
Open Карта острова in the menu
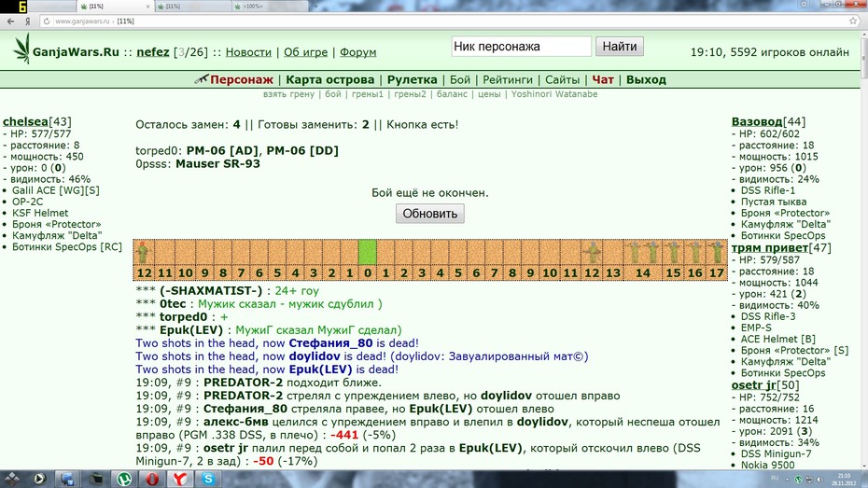[x=329, y=79]
